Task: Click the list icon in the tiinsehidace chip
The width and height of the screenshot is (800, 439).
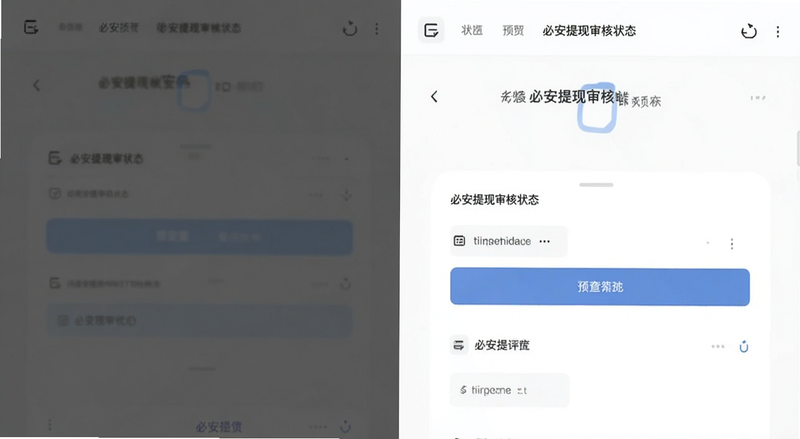Action: pos(460,241)
